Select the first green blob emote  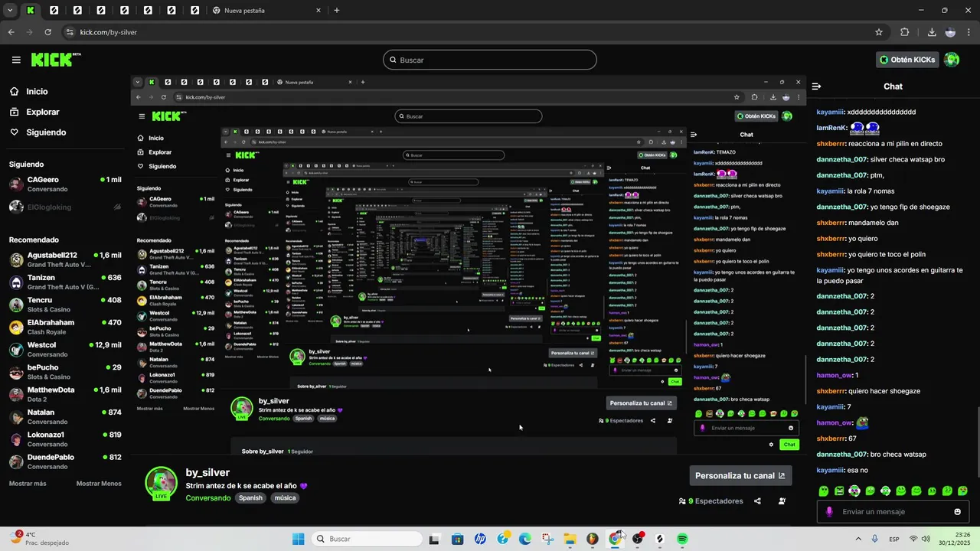coord(824,491)
